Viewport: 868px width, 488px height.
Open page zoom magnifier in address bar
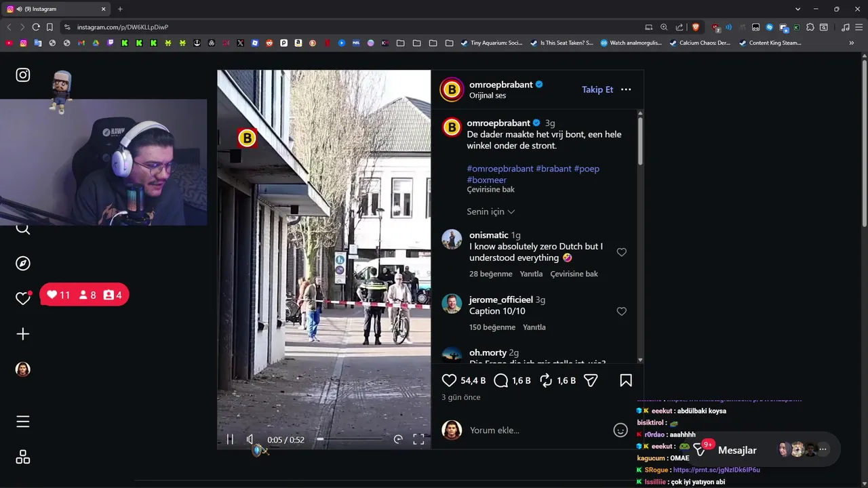664,27
